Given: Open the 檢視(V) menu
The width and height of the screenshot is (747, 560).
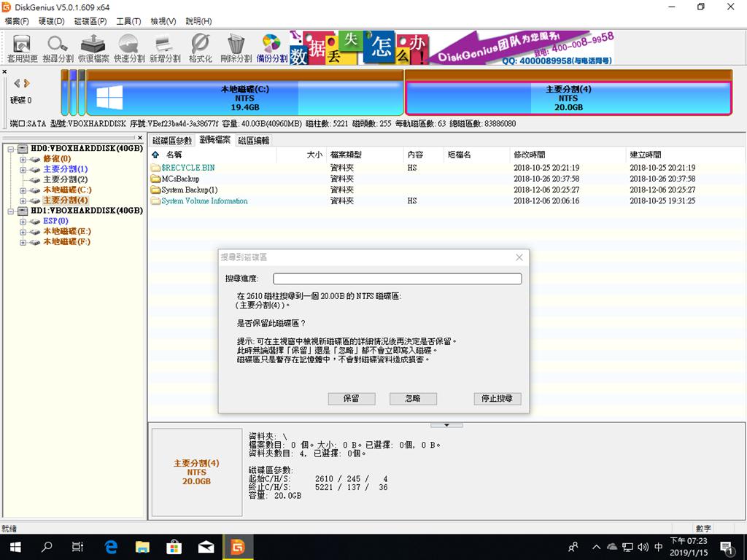Looking at the screenshot, I should [x=163, y=21].
